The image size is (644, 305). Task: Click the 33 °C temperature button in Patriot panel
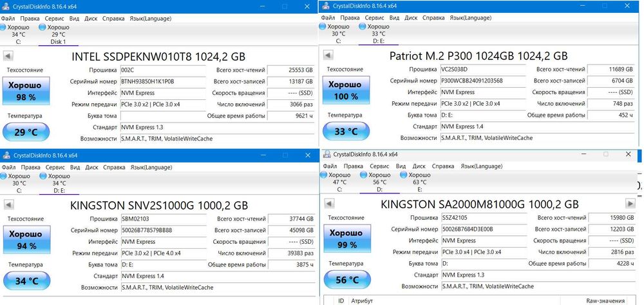tap(346, 131)
